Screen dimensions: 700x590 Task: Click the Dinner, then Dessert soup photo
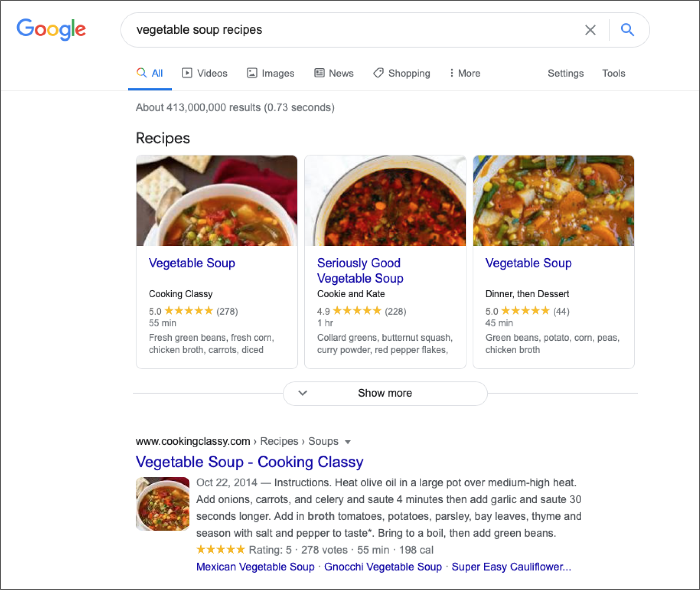point(553,201)
